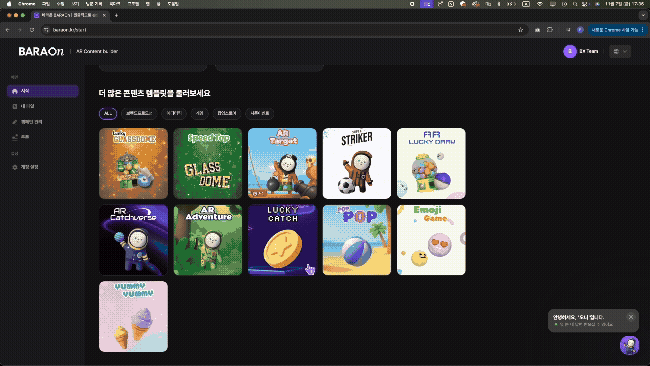Select the second filter chip after ALL
650x366 pixels.
coord(139,113)
